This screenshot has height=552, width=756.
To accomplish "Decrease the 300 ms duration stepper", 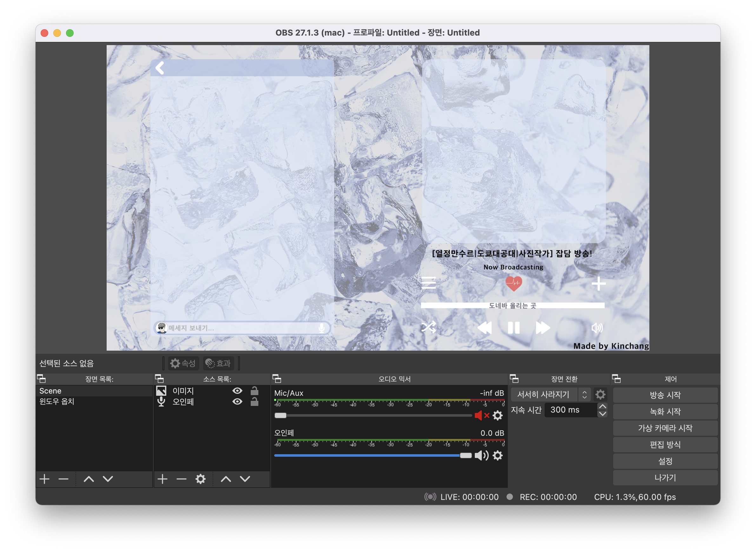I will click(x=602, y=414).
